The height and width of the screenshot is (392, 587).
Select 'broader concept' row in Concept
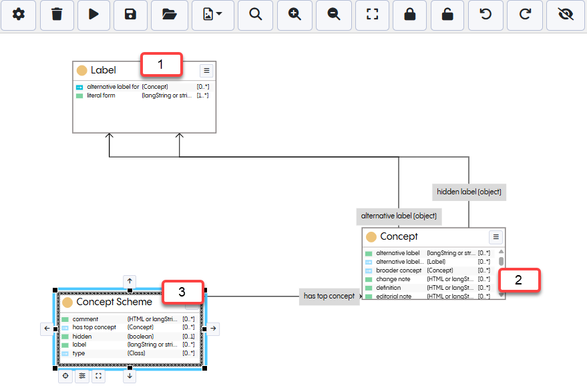(429, 270)
